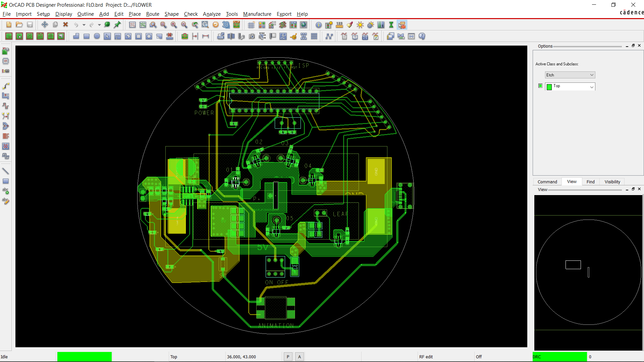Expand the Top subclass dropdown
Viewport: 644px width, 362px height.
pyautogui.click(x=592, y=87)
